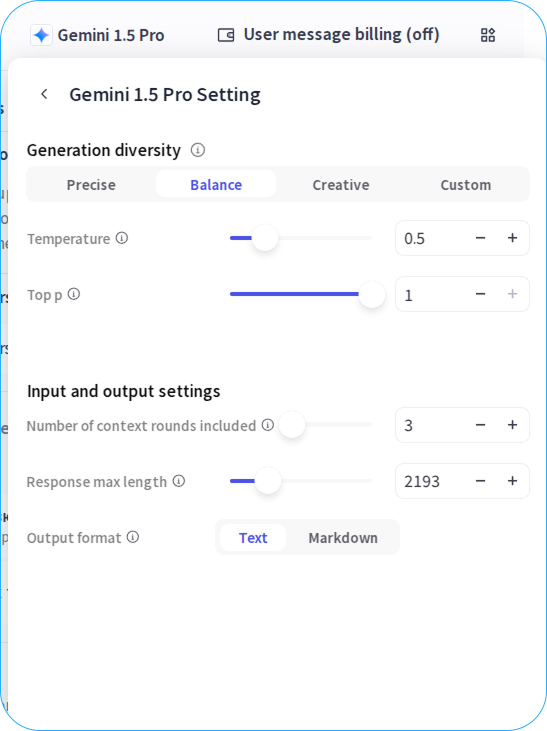547x731 pixels.
Task: Select the Creative diversity preset
Action: (341, 185)
